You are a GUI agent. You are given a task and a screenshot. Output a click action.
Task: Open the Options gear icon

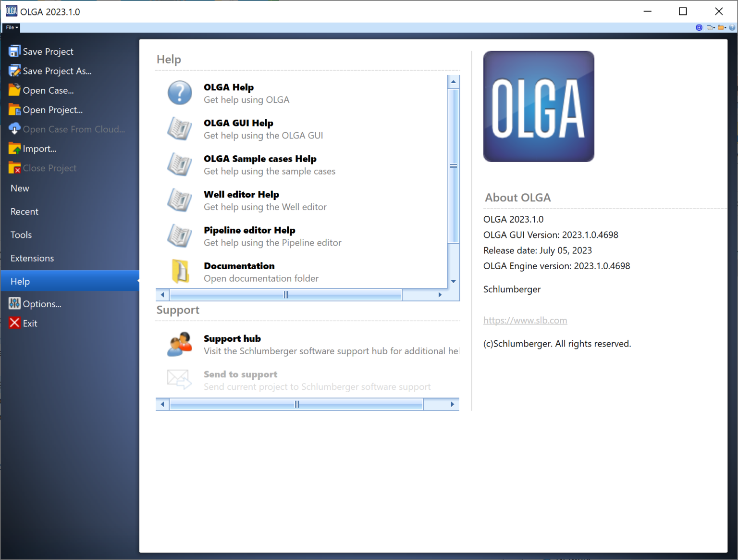pos(14,303)
